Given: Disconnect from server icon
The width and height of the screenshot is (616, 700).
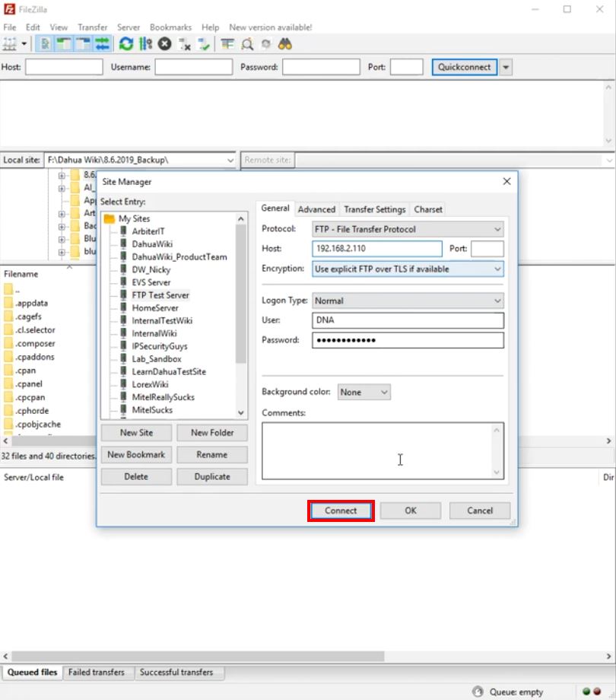Looking at the screenshot, I should (184, 44).
